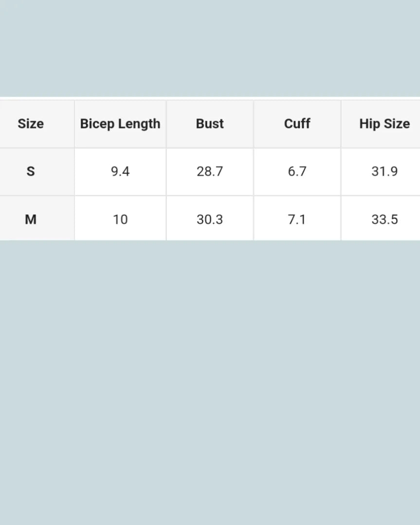This screenshot has height=525, width=420.
Task: Click the Size column header
Action: pos(31,124)
